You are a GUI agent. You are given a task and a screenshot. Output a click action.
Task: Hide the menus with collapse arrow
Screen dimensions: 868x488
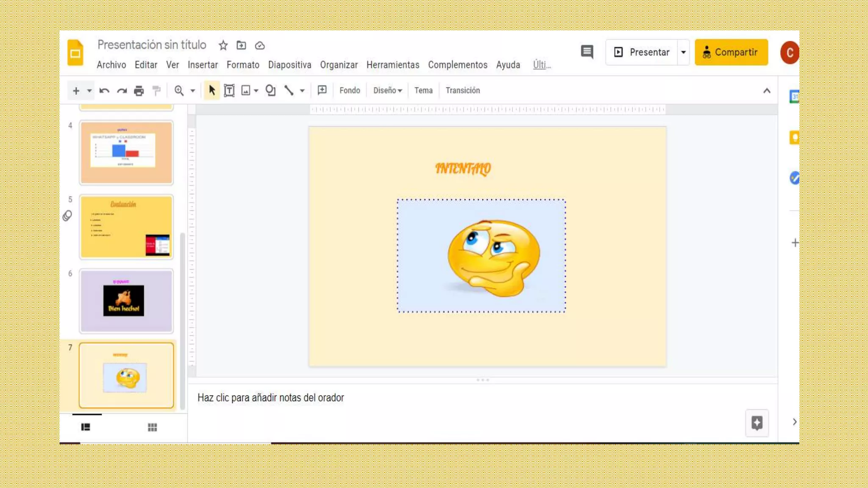767,91
